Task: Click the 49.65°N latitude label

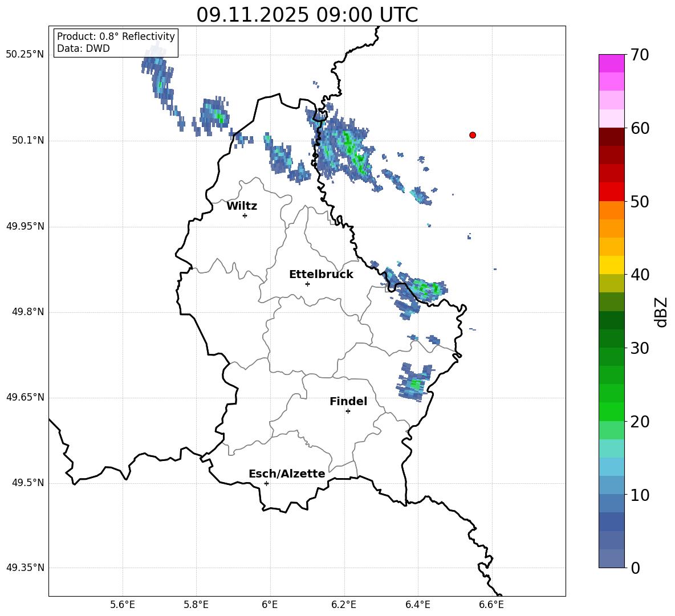Action: pyautogui.click(x=25, y=397)
